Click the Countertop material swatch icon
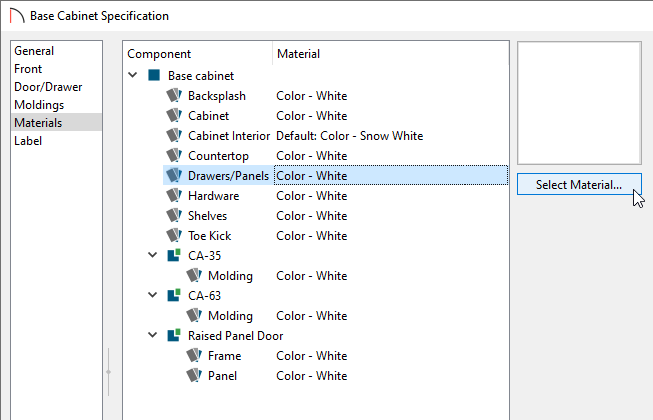 click(174, 155)
